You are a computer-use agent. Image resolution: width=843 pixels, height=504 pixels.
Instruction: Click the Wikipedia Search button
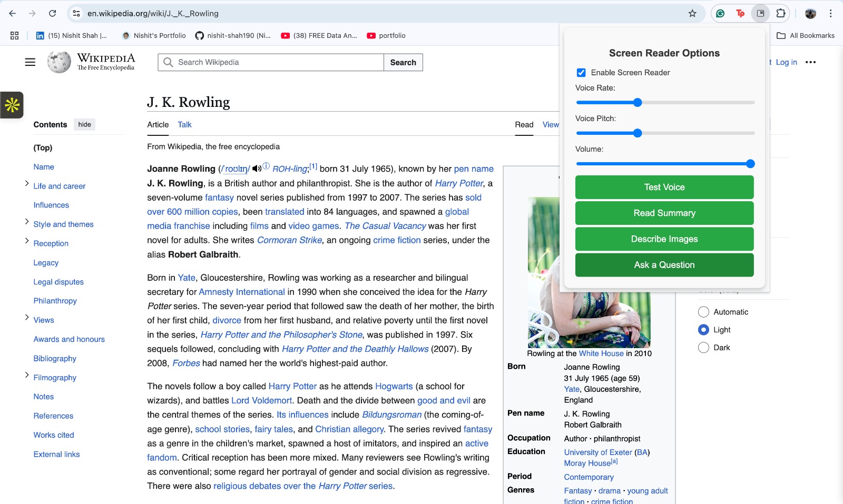403,62
